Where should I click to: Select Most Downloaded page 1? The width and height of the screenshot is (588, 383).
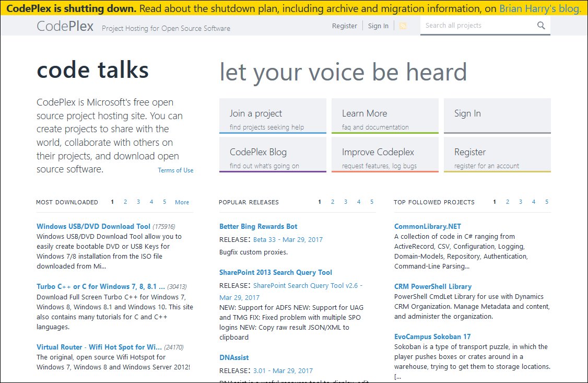pyautogui.click(x=112, y=202)
